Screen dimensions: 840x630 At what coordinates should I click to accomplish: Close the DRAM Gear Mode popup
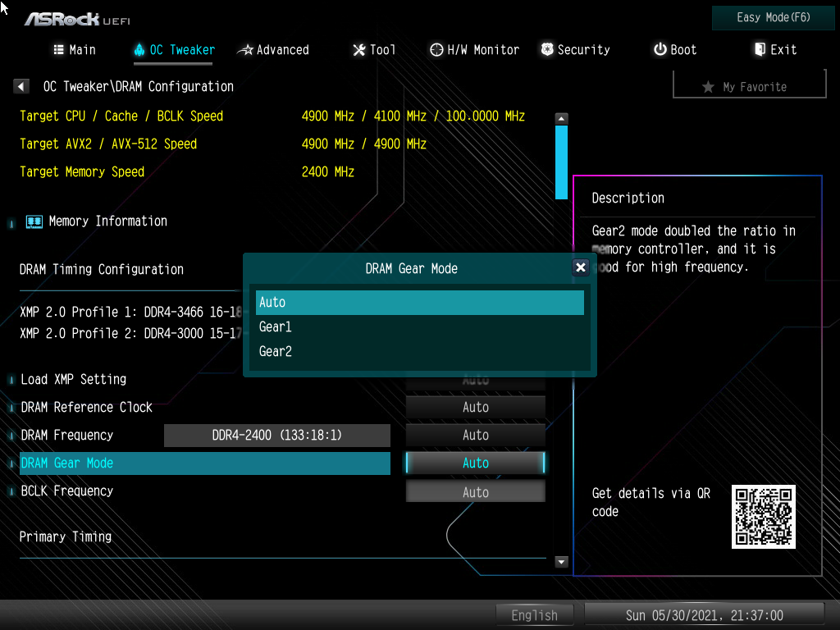click(x=580, y=267)
